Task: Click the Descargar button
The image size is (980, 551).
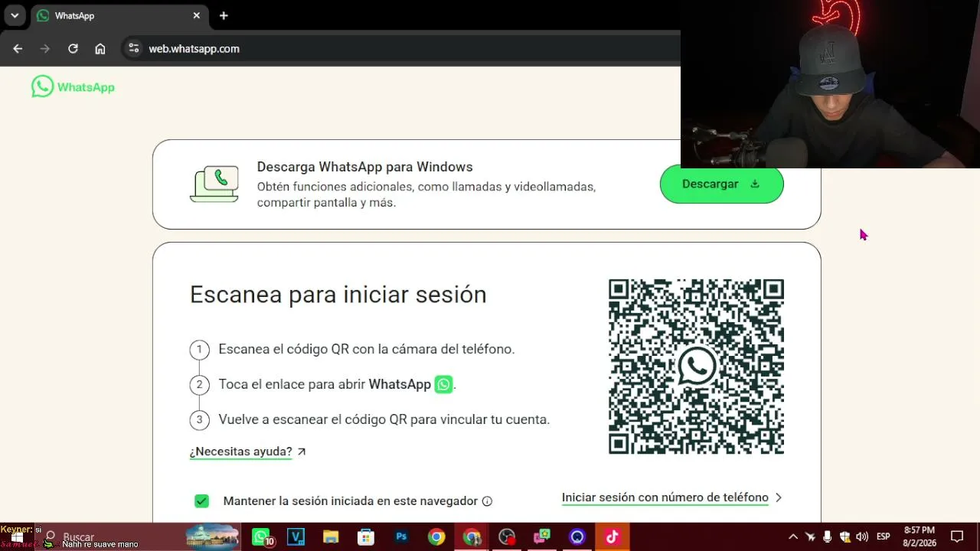Action: (x=721, y=184)
